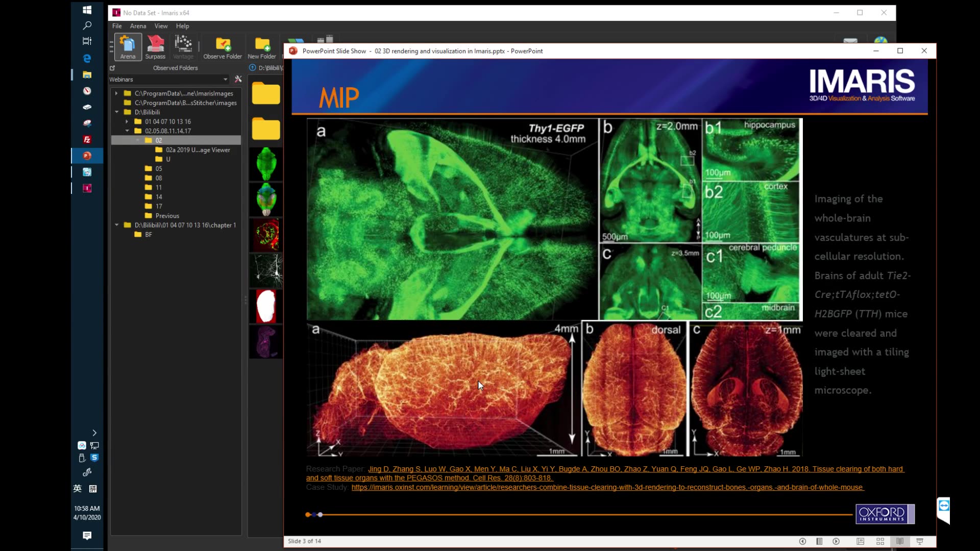980x551 pixels.
Task: Open the File menu
Action: [x=117, y=26]
